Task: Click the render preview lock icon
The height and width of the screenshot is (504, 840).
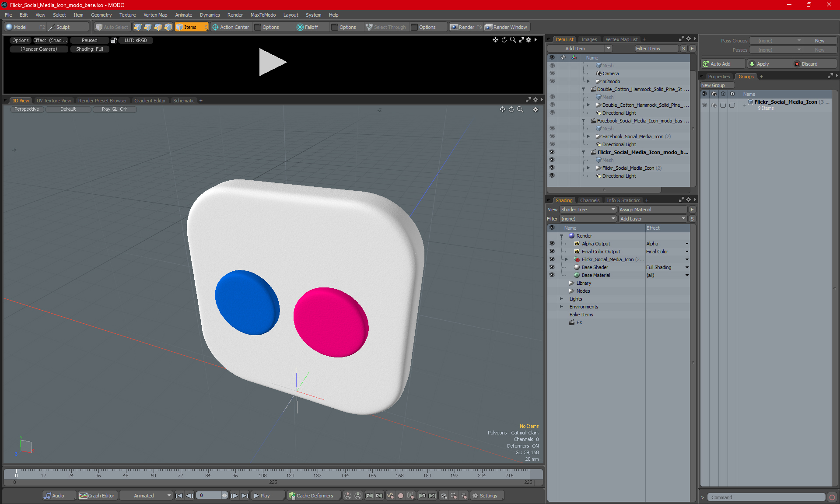Action: [114, 40]
